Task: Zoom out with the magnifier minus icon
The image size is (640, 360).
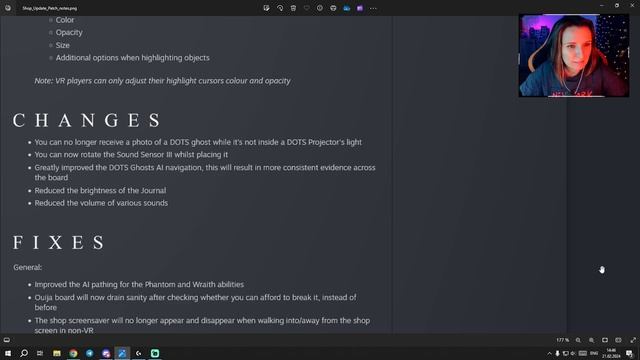Action: (578, 340)
